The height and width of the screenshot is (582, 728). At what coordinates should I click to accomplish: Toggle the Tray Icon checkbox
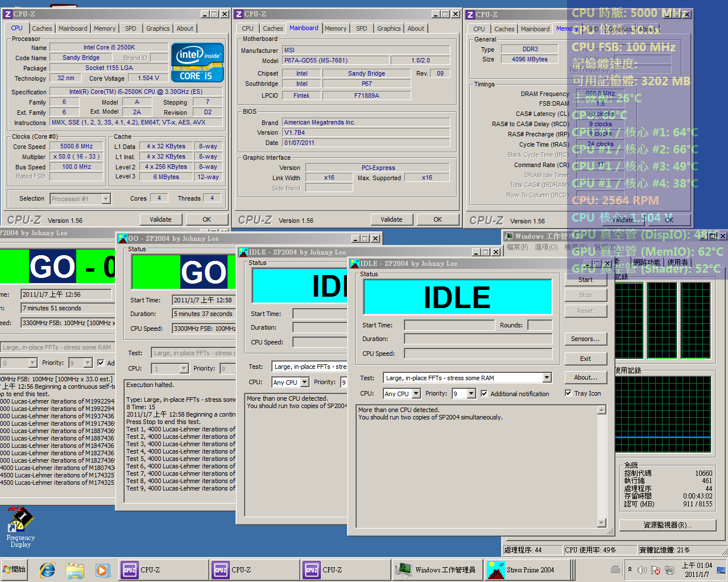[x=568, y=393]
